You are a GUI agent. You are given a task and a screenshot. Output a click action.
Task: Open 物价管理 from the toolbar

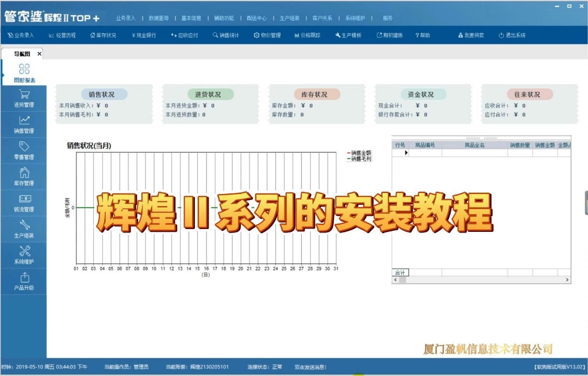[x=267, y=35]
